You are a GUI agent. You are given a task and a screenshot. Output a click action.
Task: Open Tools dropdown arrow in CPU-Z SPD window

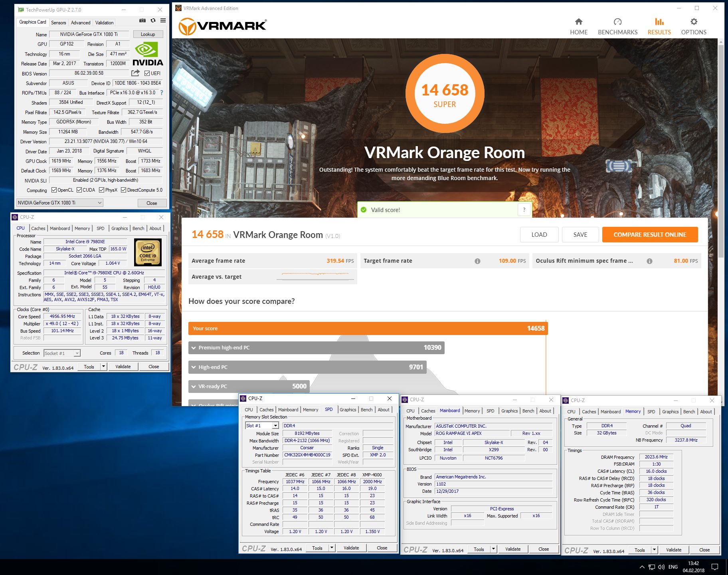click(x=332, y=548)
